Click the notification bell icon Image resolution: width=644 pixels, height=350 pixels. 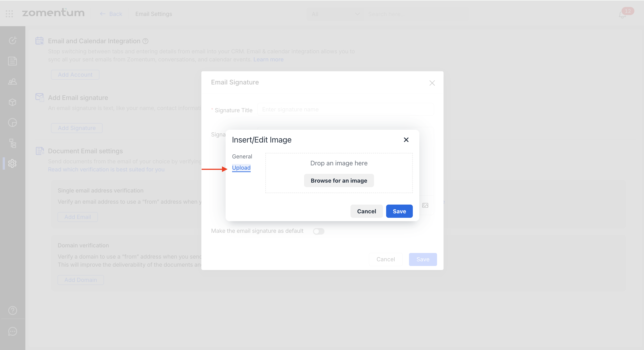(622, 15)
